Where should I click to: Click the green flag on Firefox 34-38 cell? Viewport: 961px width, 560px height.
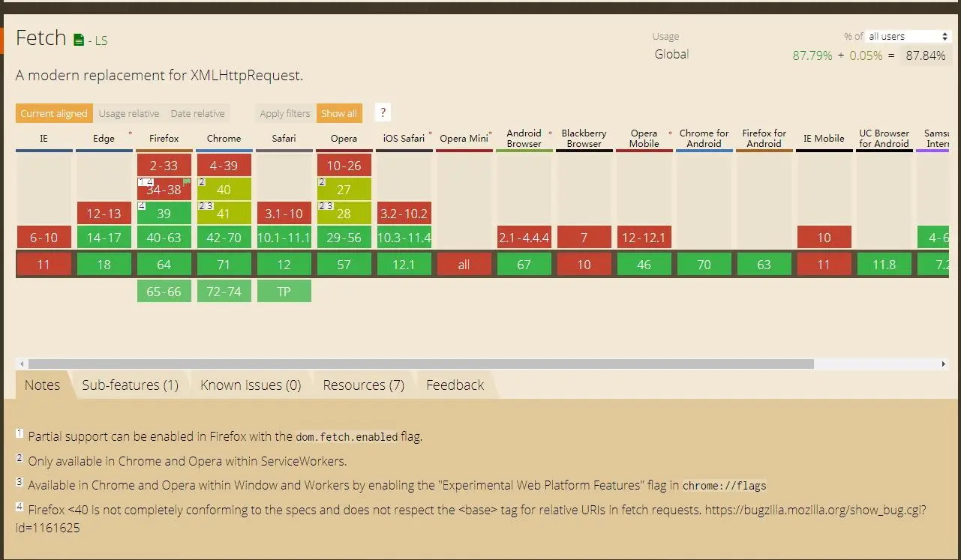[187, 181]
